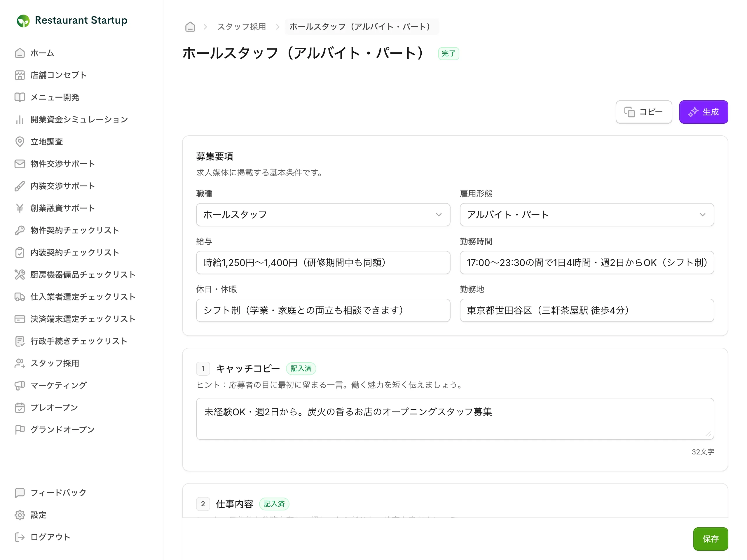This screenshot has width=747, height=560.
Task: Click the 休日・休暇 input field
Action: pos(323,310)
